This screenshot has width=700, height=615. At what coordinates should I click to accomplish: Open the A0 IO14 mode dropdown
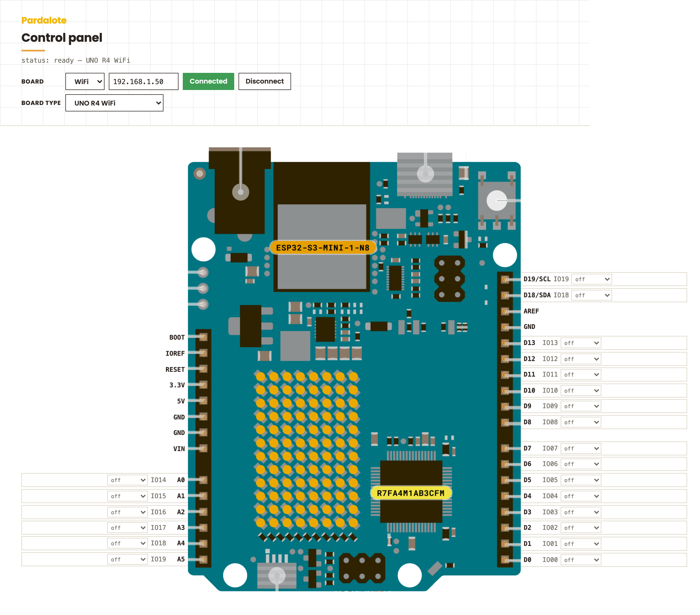tap(127, 480)
